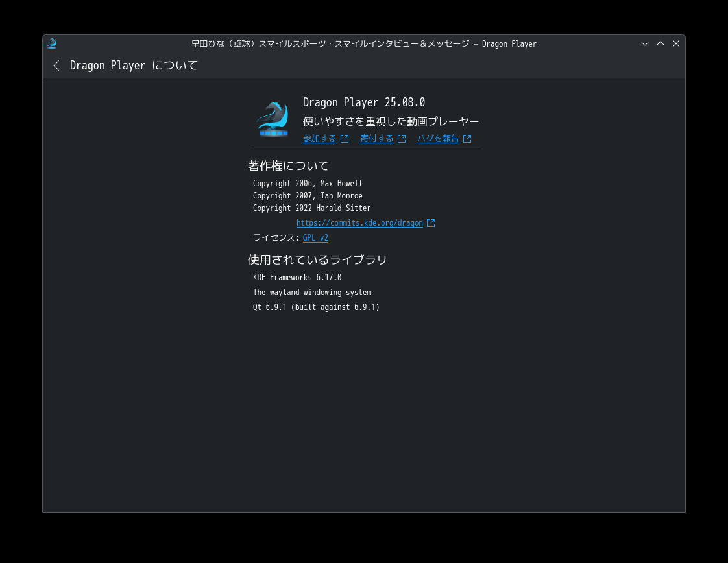The image size is (728, 563).
Task: Click the Dragon Player logo image
Action: pyautogui.click(x=273, y=118)
